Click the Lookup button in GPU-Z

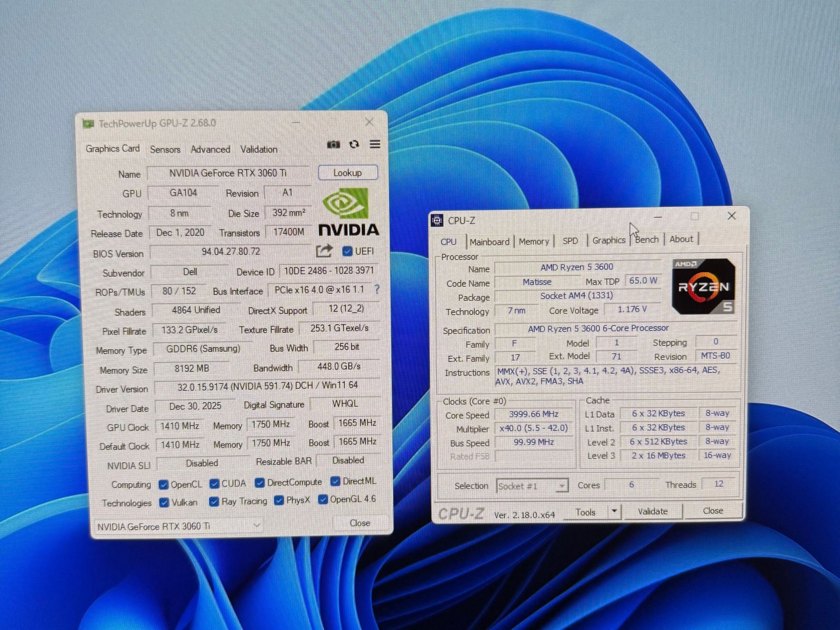pos(348,173)
